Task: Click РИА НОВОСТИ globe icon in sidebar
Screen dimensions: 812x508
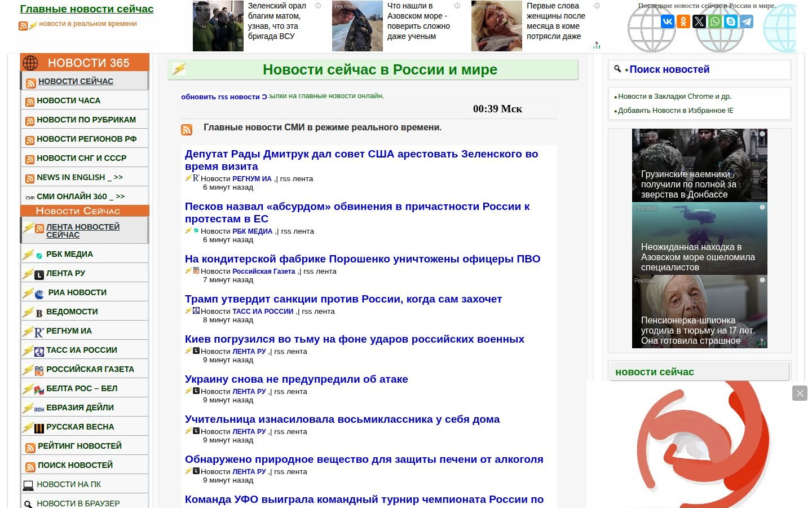Action: tap(39, 294)
